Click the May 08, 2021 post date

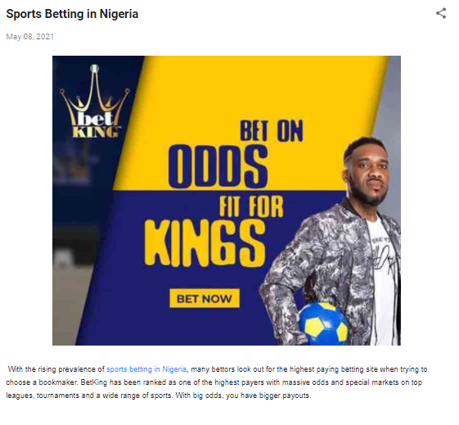tap(30, 37)
